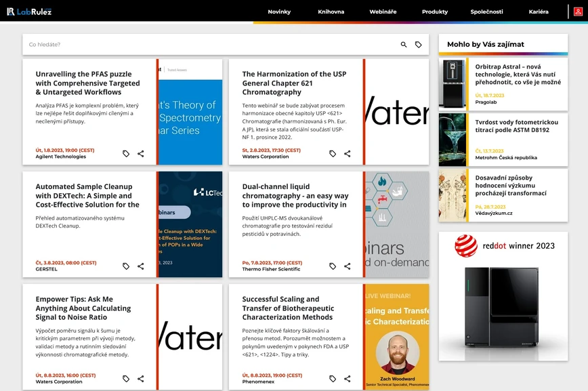Image resolution: width=588 pixels, height=391 pixels.
Task: Click date 'Po, 7.8.2023, 17:00 (CEST)'
Action: click(x=272, y=263)
